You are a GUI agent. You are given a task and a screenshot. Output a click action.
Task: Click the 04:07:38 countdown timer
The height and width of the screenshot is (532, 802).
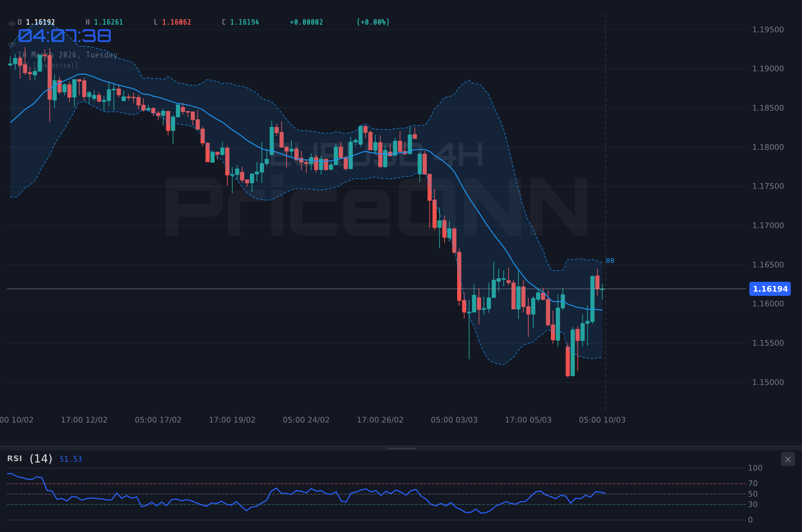[65, 36]
